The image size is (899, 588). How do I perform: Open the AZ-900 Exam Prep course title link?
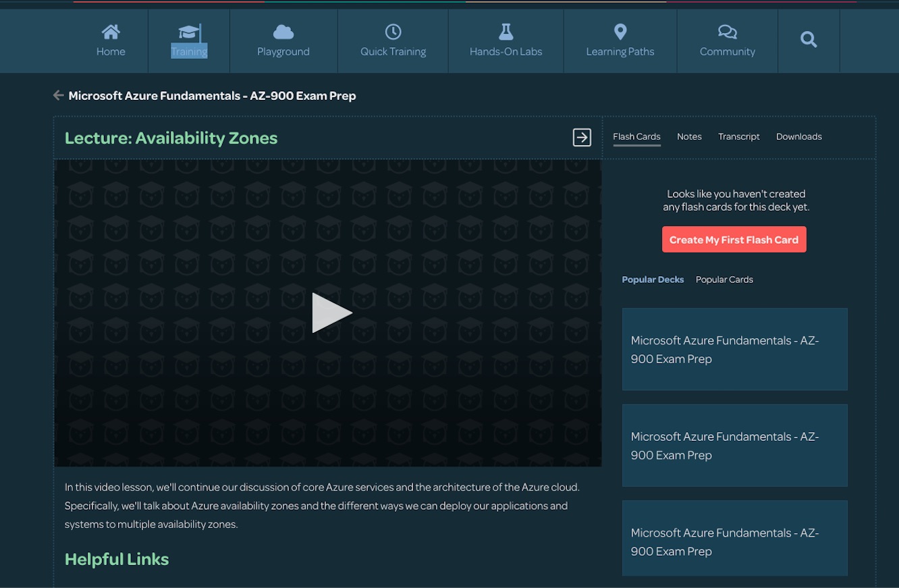pos(211,95)
